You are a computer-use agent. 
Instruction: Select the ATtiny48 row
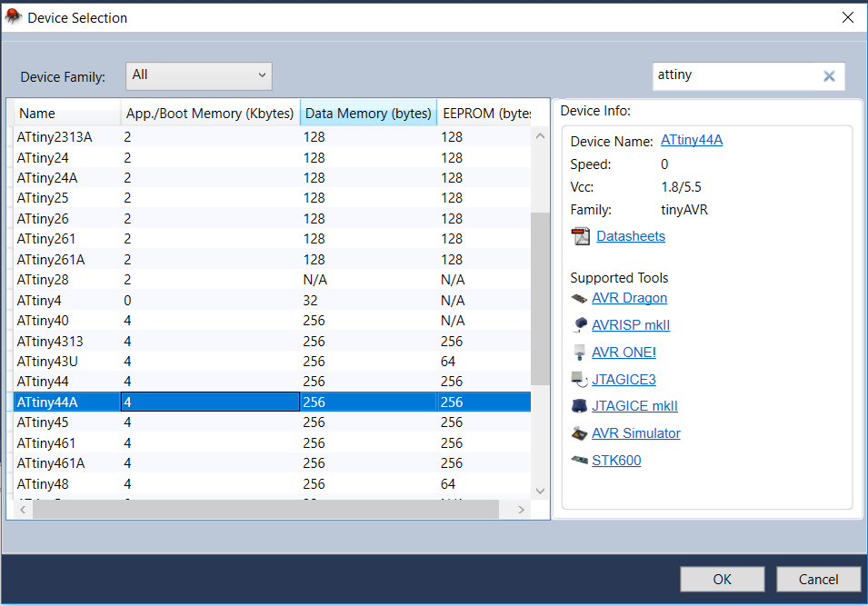click(x=271, y=484)
